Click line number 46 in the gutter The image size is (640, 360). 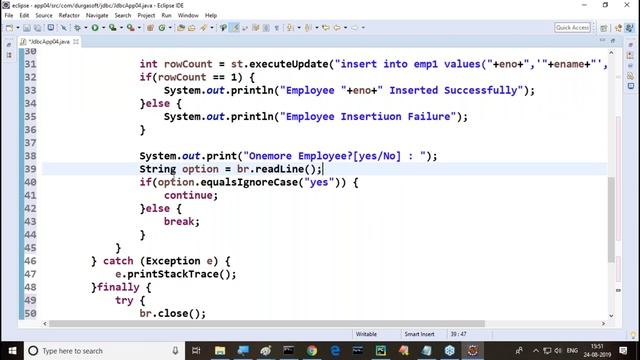pos(30,261)
